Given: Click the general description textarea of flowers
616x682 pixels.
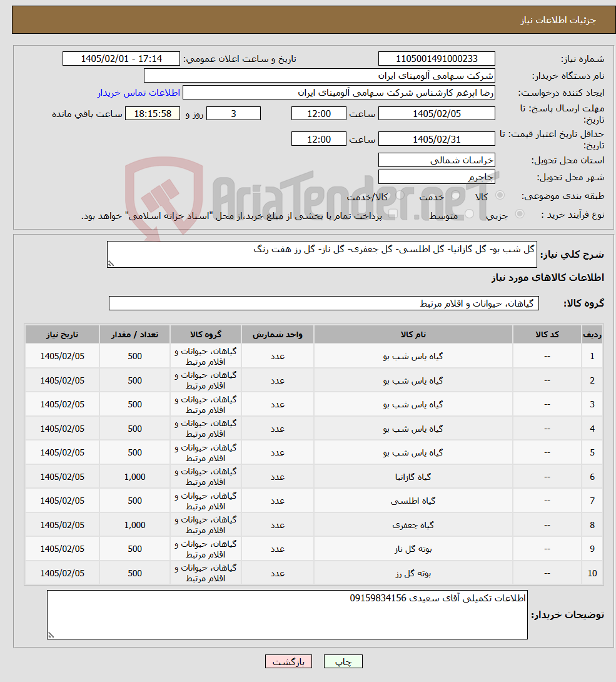Looking at the screenshot, I should pyautogui.click(x=321, y=255).
